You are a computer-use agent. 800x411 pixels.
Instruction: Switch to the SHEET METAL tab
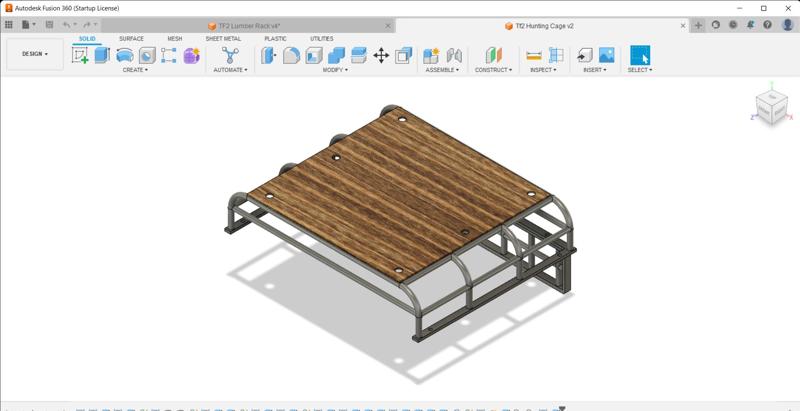pos(223,39)
